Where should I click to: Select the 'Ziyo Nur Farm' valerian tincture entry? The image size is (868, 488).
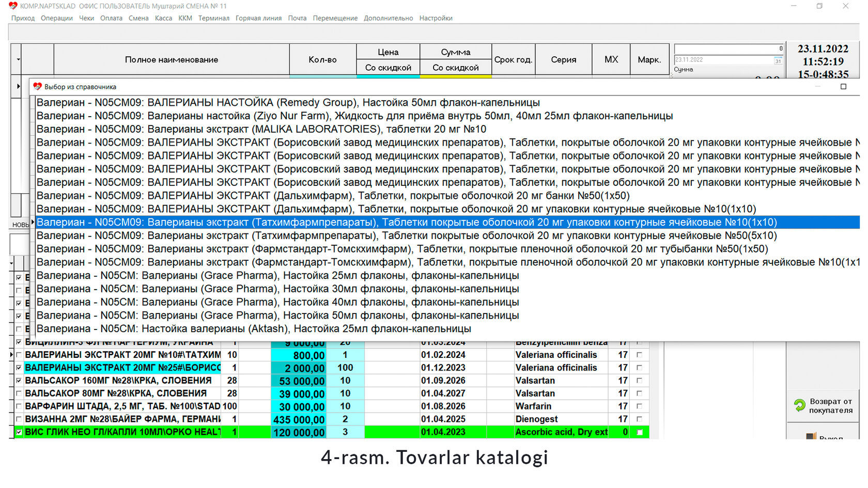[x=447, y=116]
